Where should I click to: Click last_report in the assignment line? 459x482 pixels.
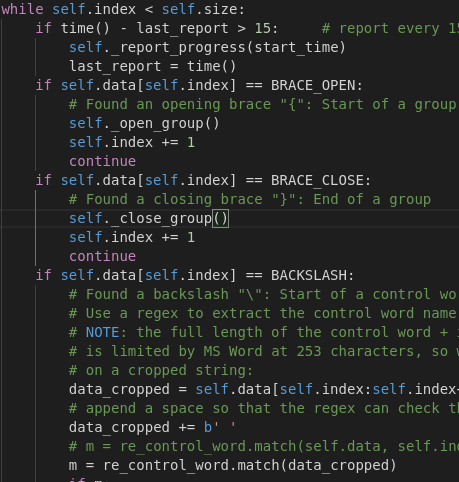115,66
